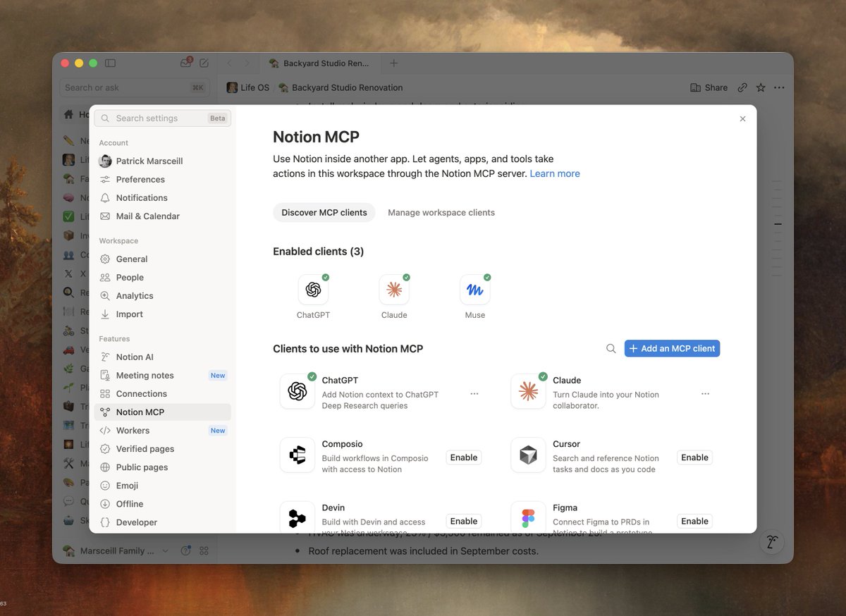Open Offline settings

163,503
